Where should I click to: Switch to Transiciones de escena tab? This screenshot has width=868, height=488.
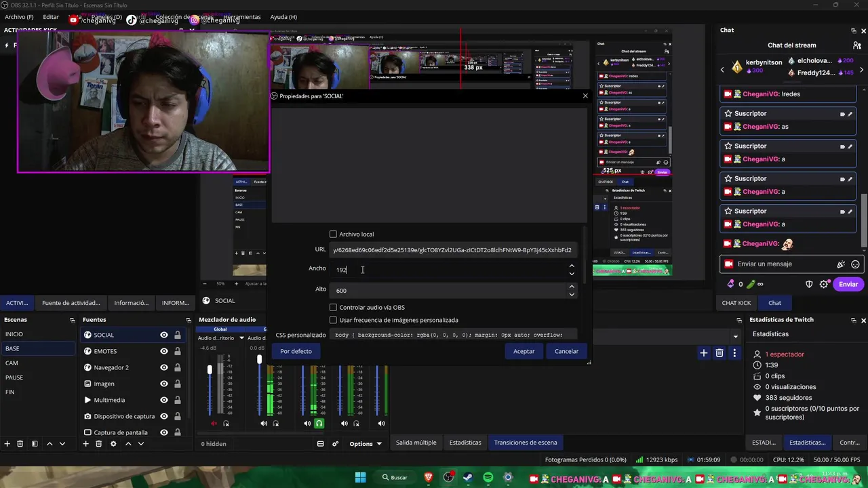click(x=526, y=443)
